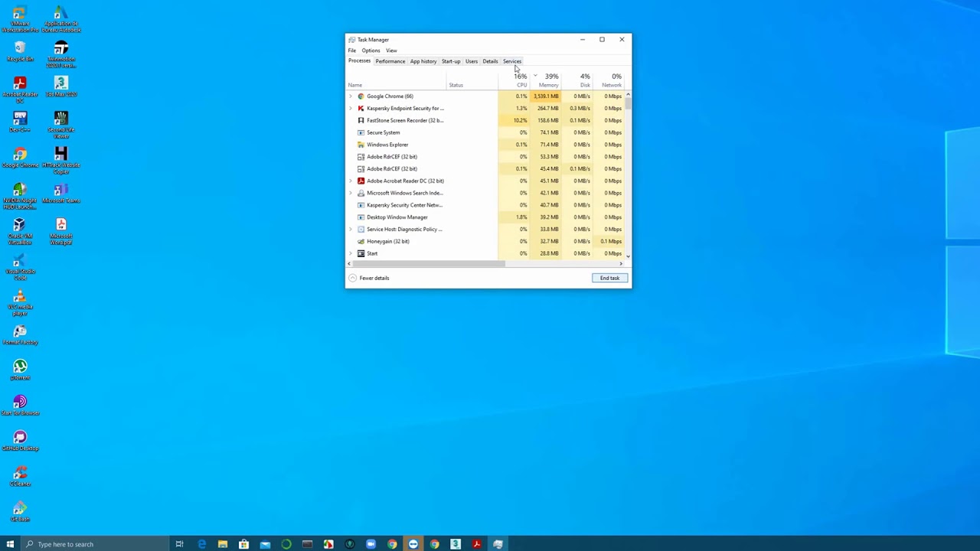Open 3ds Max 2020 desktop shortcut
The height and width of the screenshot is (551, 980).
pos(61,86)
